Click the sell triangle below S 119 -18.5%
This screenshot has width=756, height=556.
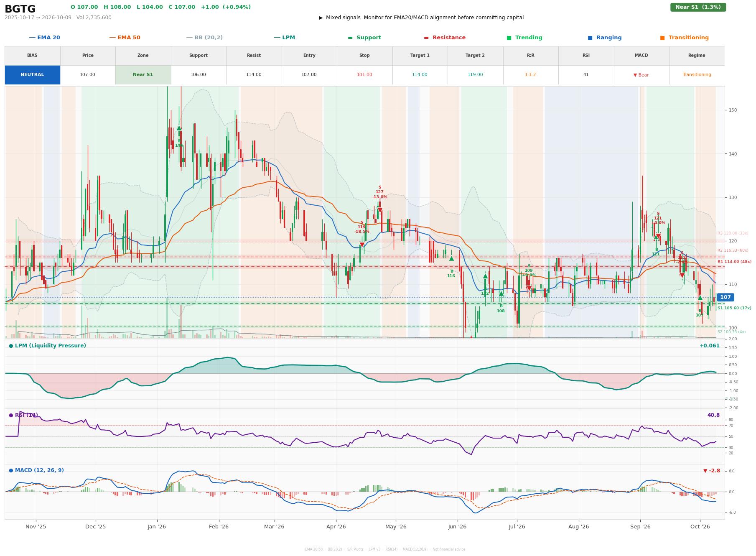coord(362,245)
